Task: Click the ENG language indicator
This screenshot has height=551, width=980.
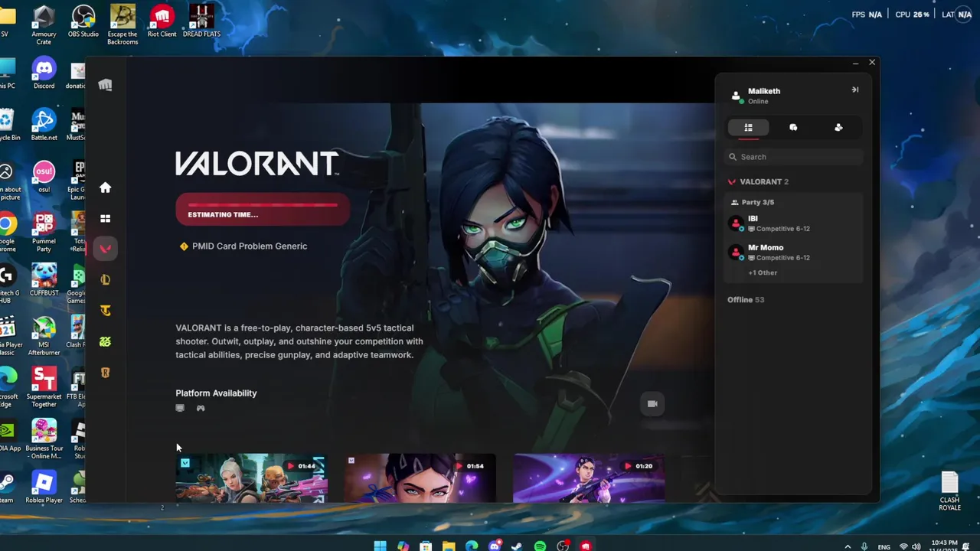Action: [884, 546]
